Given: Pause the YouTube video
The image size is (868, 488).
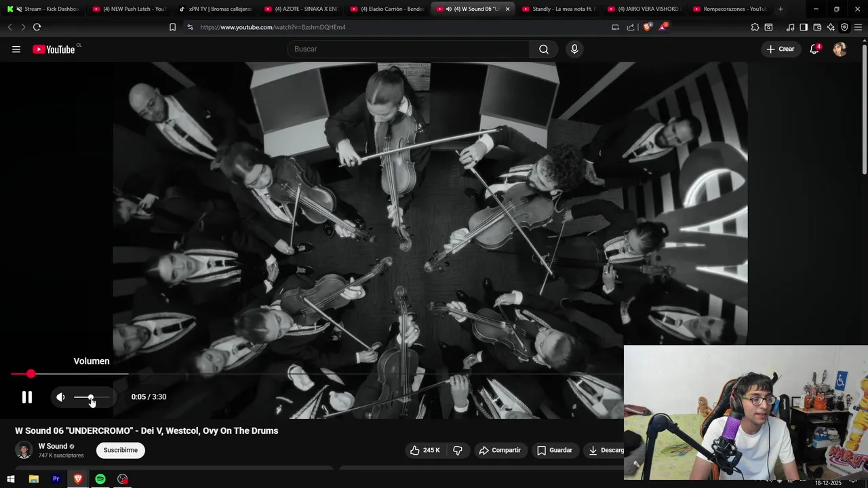Looking at the screenshot, I should pos(27,397).
